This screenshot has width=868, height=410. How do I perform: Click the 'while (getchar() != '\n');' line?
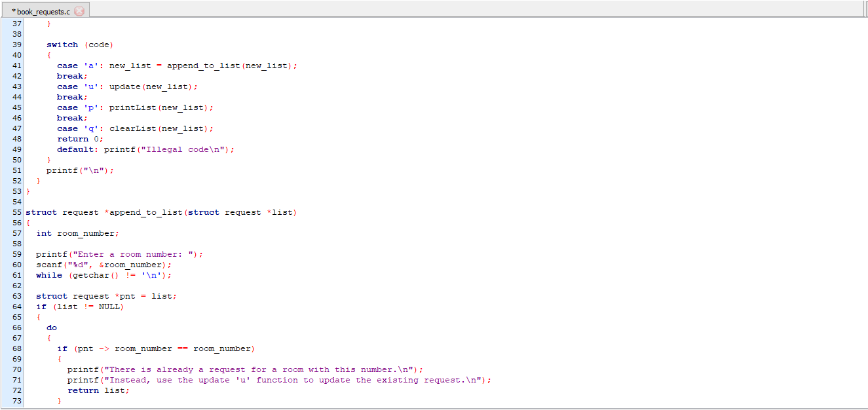point(104,275)
